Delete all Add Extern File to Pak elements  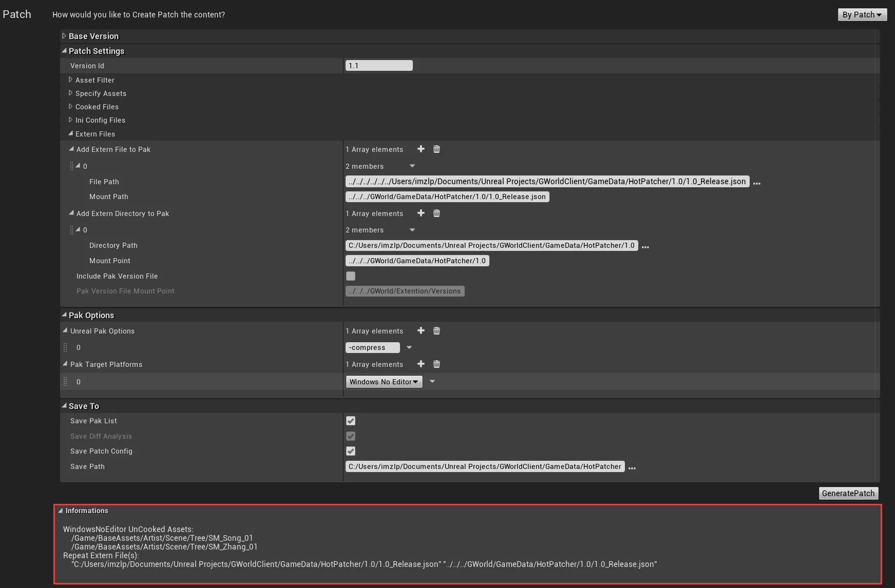point(436,149)
